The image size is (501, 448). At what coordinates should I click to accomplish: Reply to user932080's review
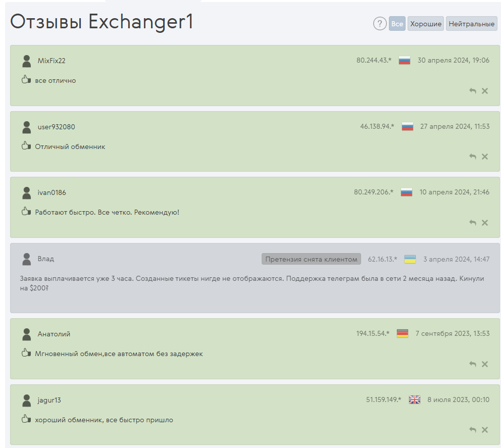tap(473, 157)
